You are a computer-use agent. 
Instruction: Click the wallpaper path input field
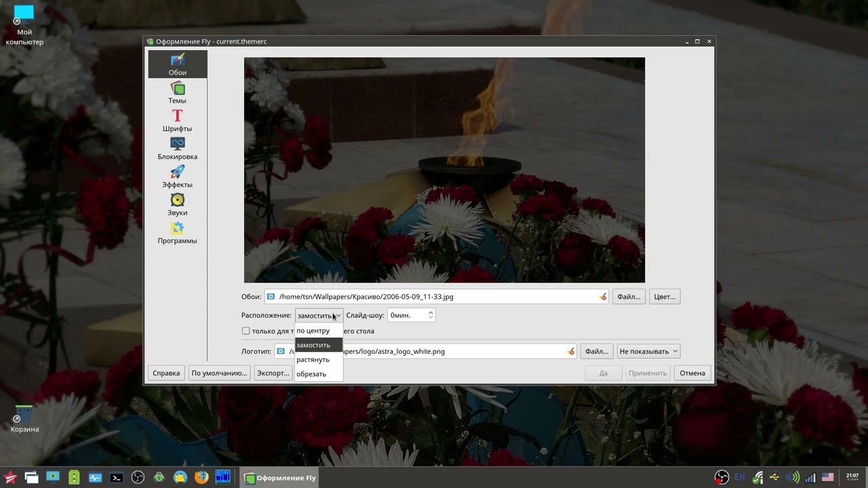tap(437, 297)
